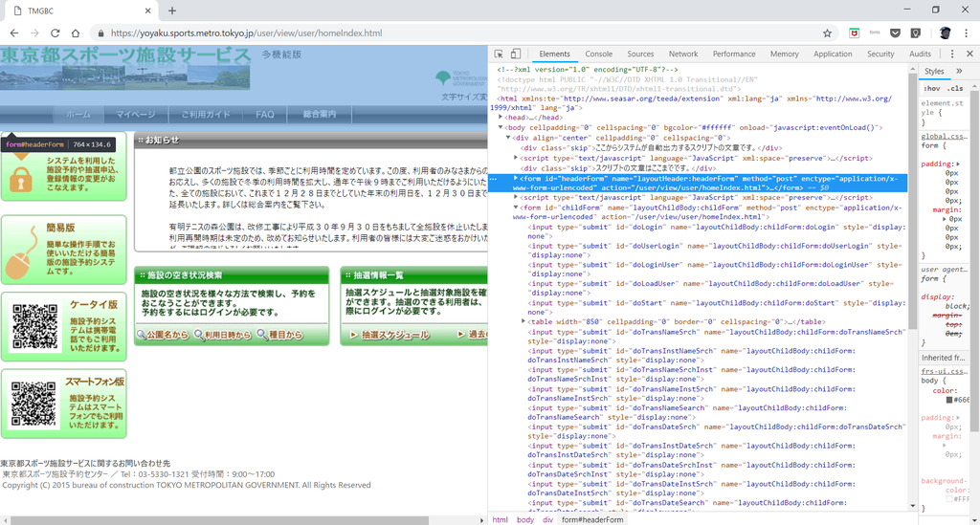This screenshot has width=980, height=525.
Task: Collapse the childForm form node
Action: 516,208
